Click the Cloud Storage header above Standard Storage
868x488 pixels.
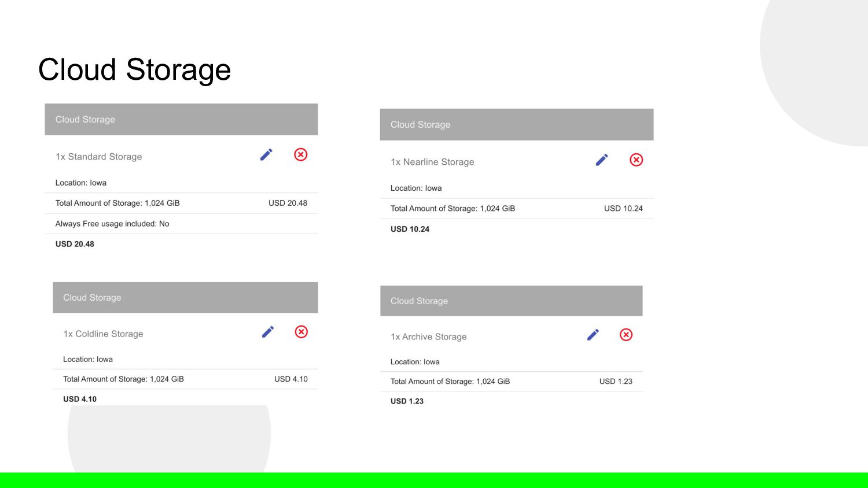181,119
